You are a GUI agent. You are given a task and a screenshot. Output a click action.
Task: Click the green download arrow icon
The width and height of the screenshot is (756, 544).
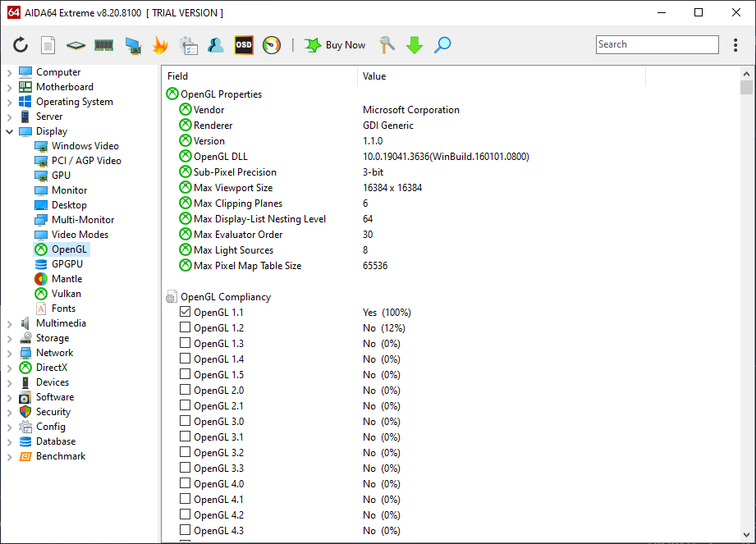(x=415, y=45)
